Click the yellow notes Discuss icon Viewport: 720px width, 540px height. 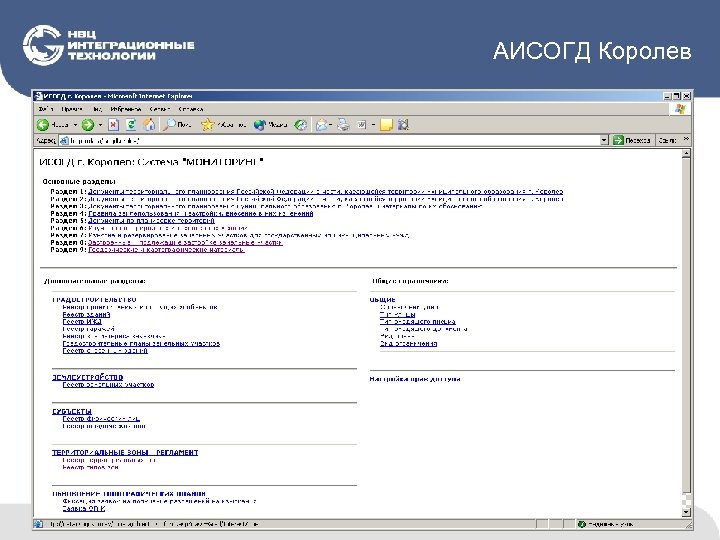pyautogui.click(x=386, y=125)
